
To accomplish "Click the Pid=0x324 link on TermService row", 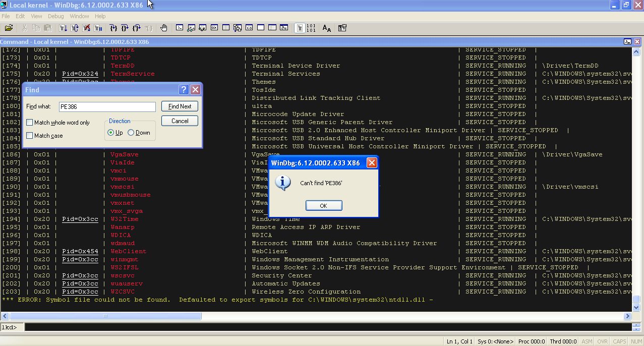I will (80, 74).
